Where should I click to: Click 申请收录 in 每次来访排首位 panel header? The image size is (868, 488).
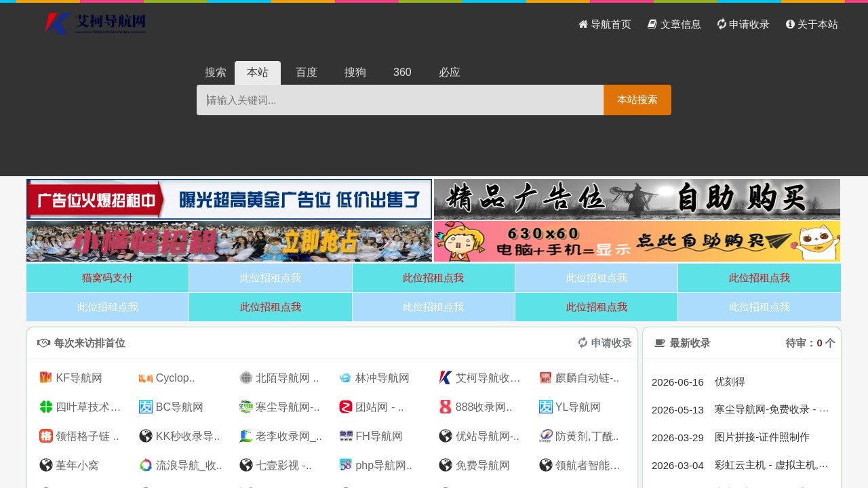[605, 343]
